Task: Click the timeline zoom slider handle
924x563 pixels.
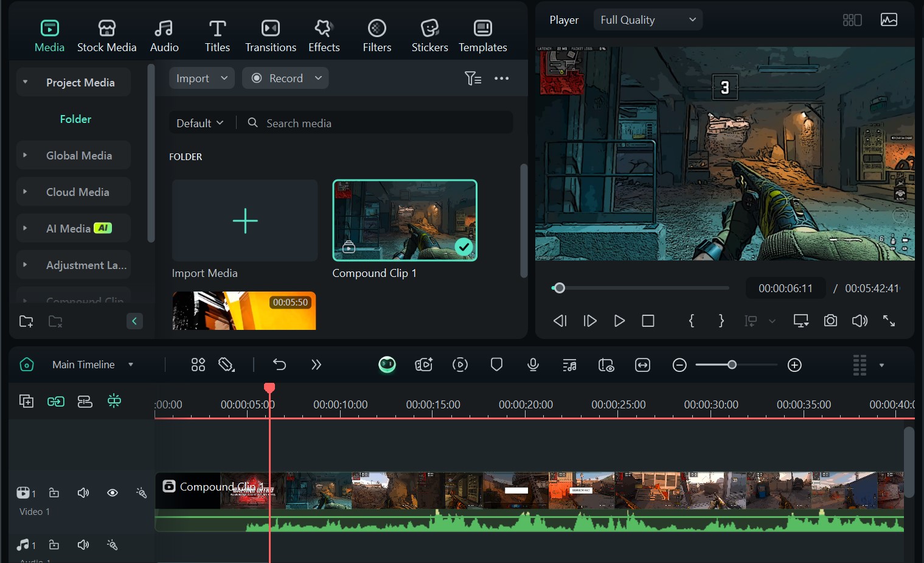Action: pos(732,365)
